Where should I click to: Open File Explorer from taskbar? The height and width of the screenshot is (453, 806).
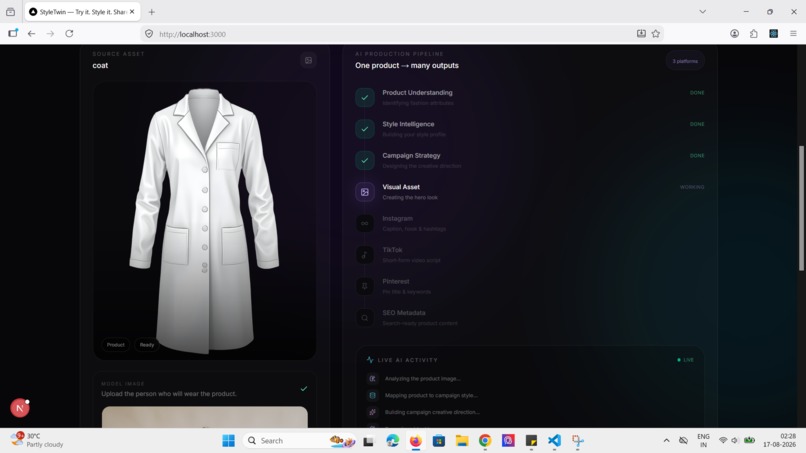point(462,441)
